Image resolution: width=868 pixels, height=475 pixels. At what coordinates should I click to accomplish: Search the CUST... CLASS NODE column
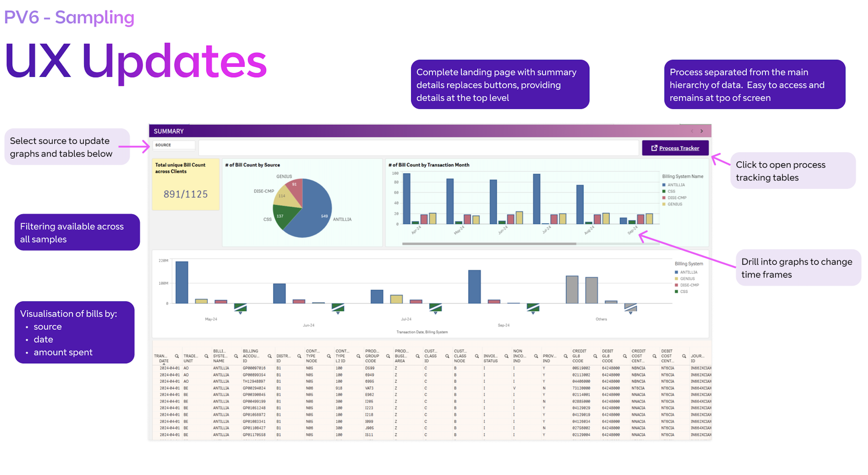(477, 356)
